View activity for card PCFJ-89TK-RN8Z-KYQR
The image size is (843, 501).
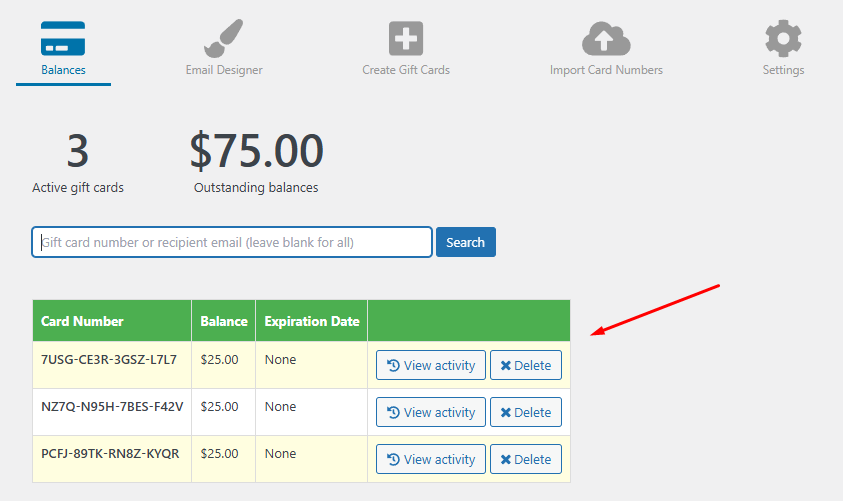pyautogui.click(x=431, y=459)
